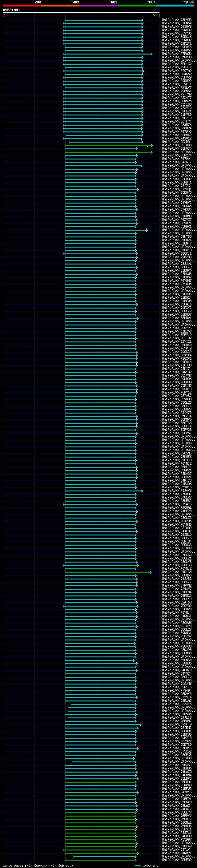Select hit label UniRef100_A7KCW8
197x868 pixels.
pos(177,274)
